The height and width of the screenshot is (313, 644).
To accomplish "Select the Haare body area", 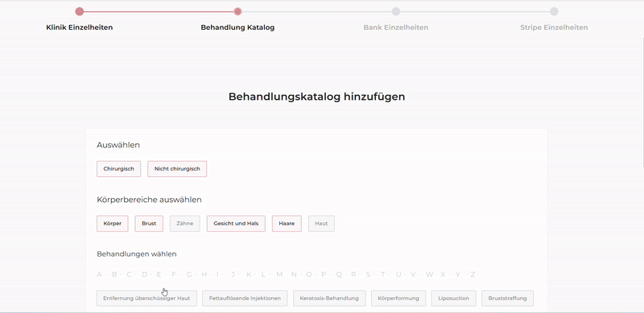I will tap(287, 224).
